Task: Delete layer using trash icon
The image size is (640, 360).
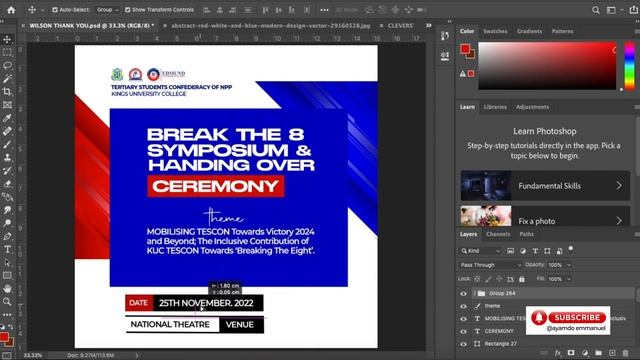Action: point(625,353)
